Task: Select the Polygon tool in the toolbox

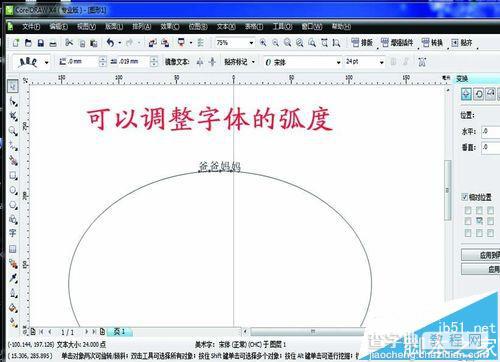Action: [x=13, y=205]
